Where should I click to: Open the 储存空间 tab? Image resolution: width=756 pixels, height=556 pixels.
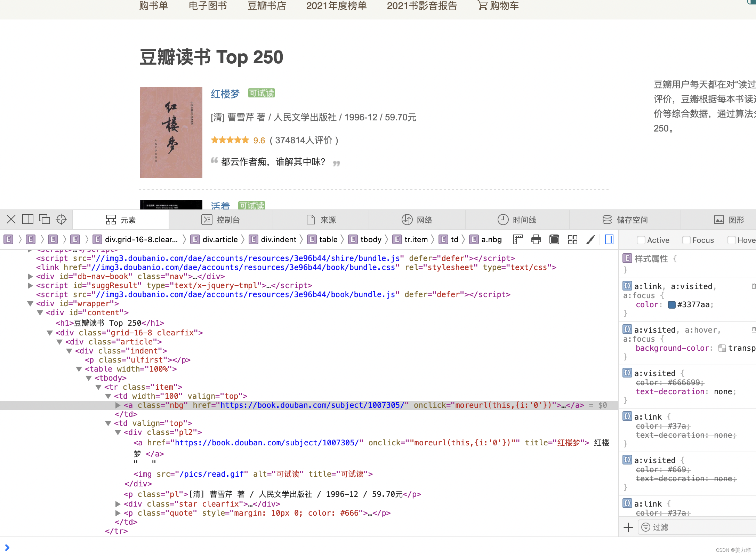625,220
